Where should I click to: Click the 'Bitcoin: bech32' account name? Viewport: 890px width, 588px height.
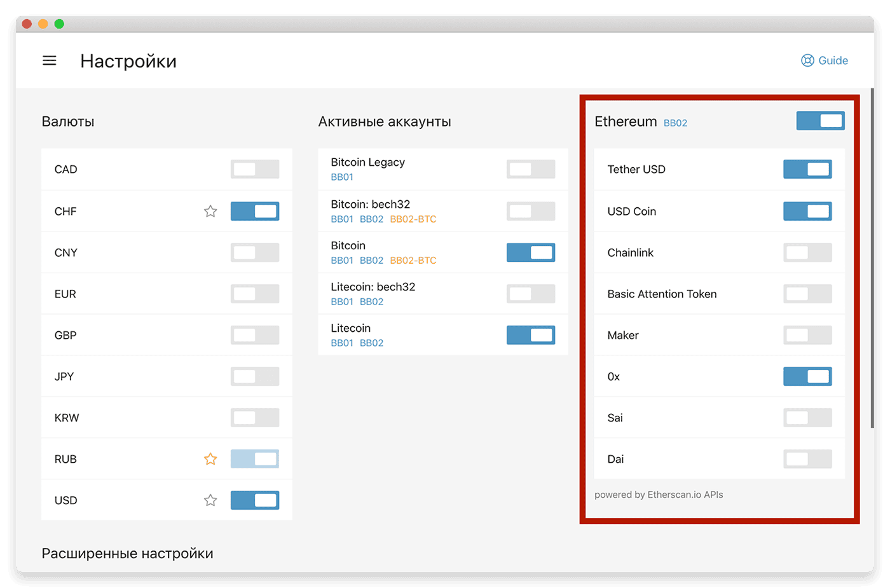point(370,204)
